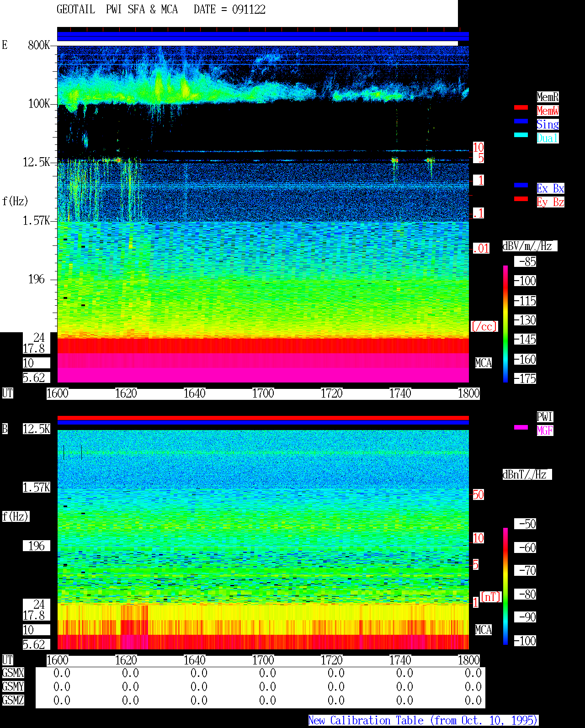
Task: Click the dBnT/√Hz color scale bar
Action: pyautogui.click(x=505, y=586)
